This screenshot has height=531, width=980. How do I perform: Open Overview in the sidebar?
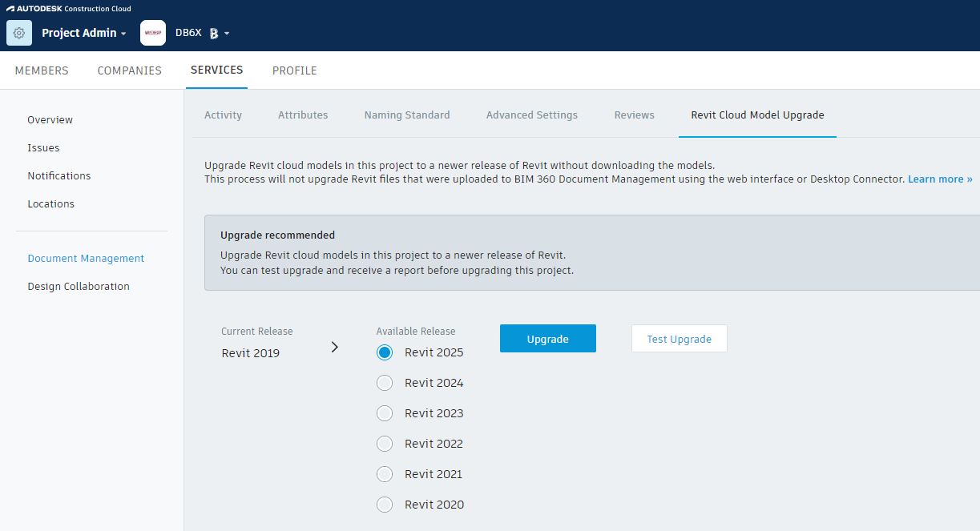click(x=50, y=120)
